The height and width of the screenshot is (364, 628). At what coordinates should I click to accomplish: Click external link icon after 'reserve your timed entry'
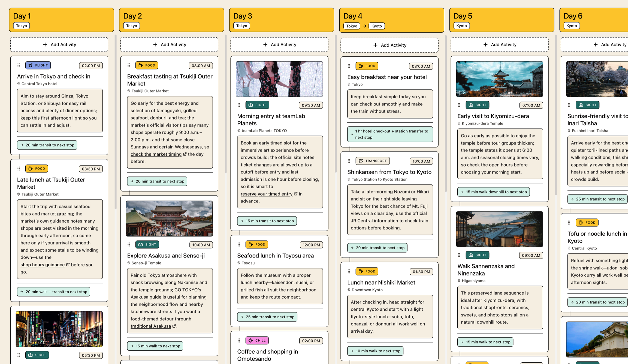[296, 194]
